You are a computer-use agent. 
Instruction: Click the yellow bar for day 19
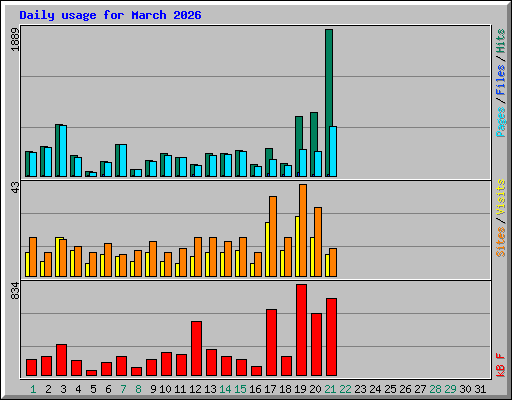pos(297,246)
